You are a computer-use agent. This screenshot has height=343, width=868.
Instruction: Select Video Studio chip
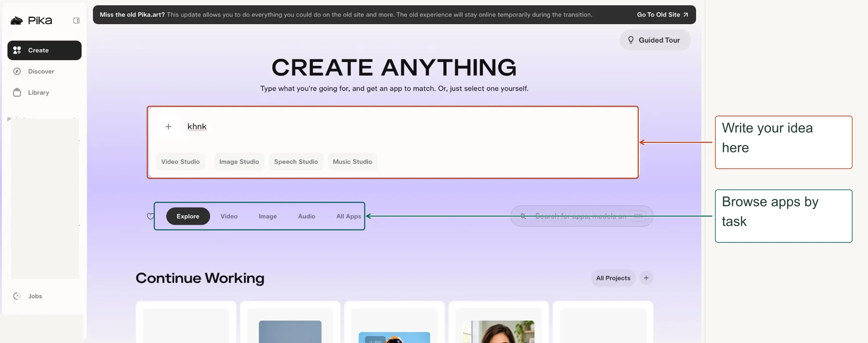[x=180, y=162]
